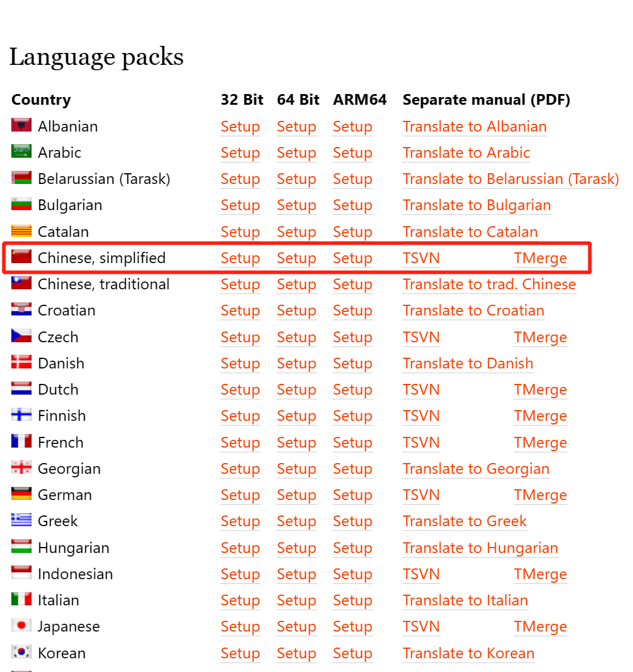Viewport: 633px width, 672px height.
Task: Click the Finnish flag icon
Action: (21, 415)
